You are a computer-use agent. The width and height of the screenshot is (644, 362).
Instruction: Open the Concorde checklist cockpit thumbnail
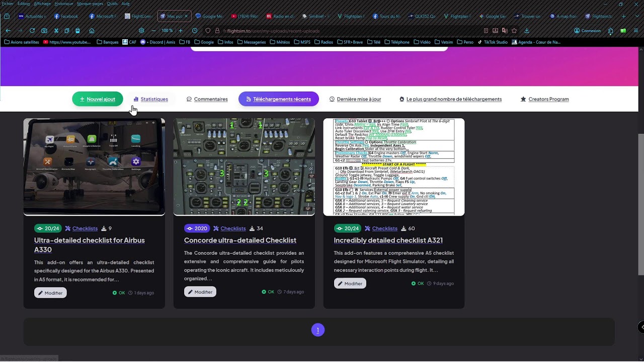click(244, 167)
